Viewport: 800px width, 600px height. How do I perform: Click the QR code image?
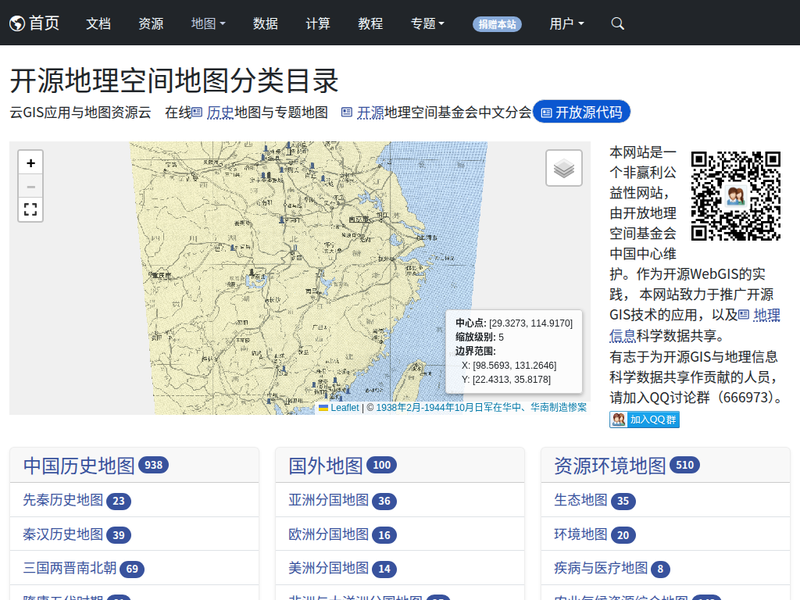pyautogui.click(x=736, y=195)
